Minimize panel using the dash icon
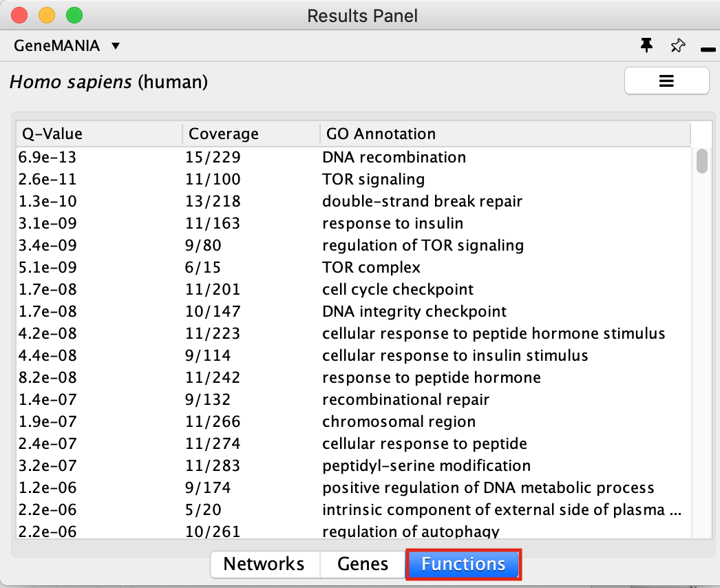The image size is (720, 588). coord(708,49)
